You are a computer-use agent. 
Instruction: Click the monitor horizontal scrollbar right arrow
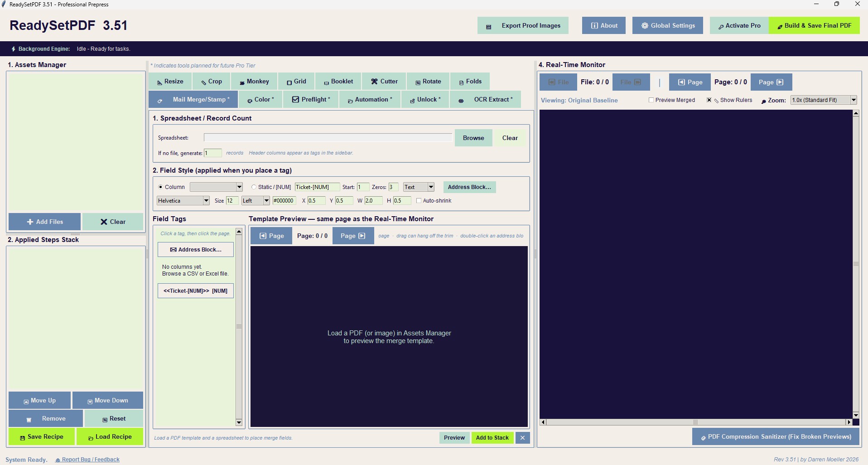pyautogui.click(x=849, y=422)
